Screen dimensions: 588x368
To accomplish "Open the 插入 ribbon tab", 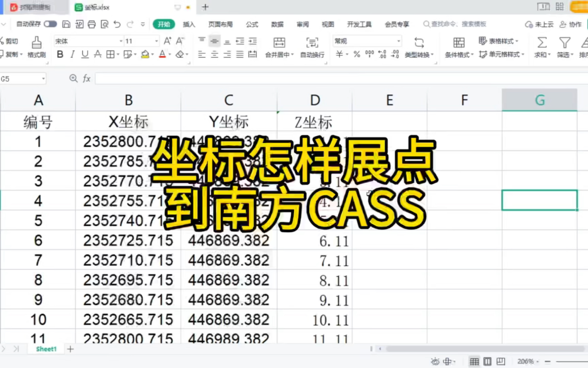I will [189, 24].
